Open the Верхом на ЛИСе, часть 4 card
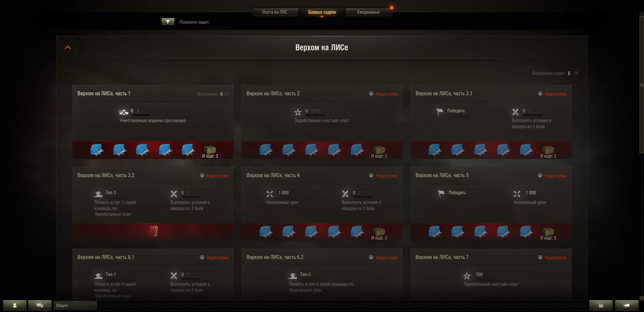The image size is (644, 312). click(x=322, y=203)
